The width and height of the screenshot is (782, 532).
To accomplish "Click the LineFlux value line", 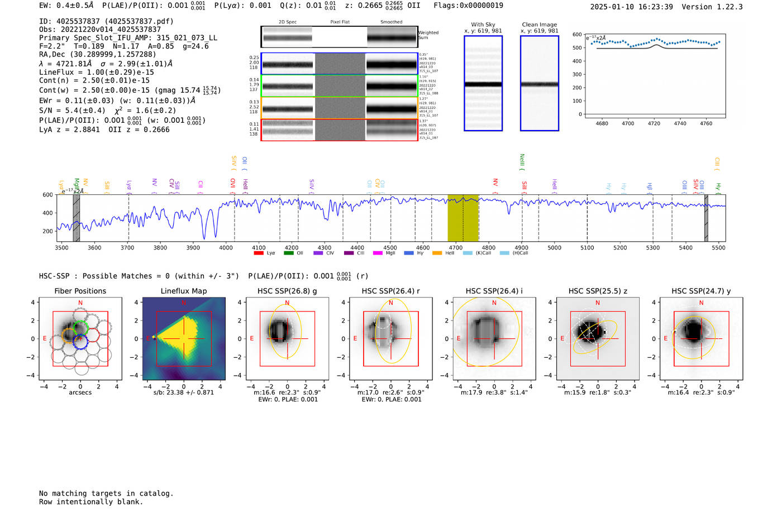I will click(97, 72).
